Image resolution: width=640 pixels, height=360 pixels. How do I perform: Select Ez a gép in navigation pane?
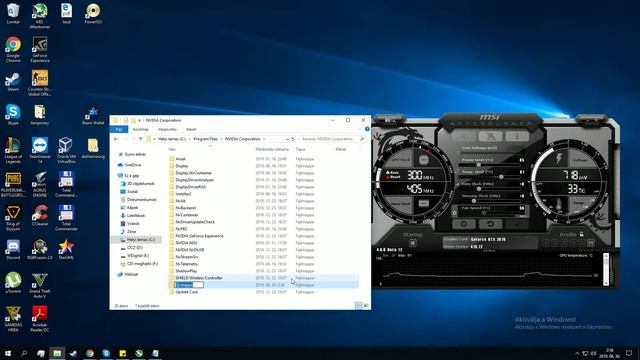click(x=131, y=176)
